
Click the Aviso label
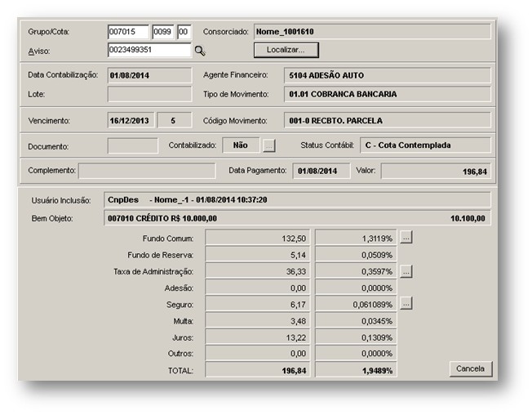point(39,51)
